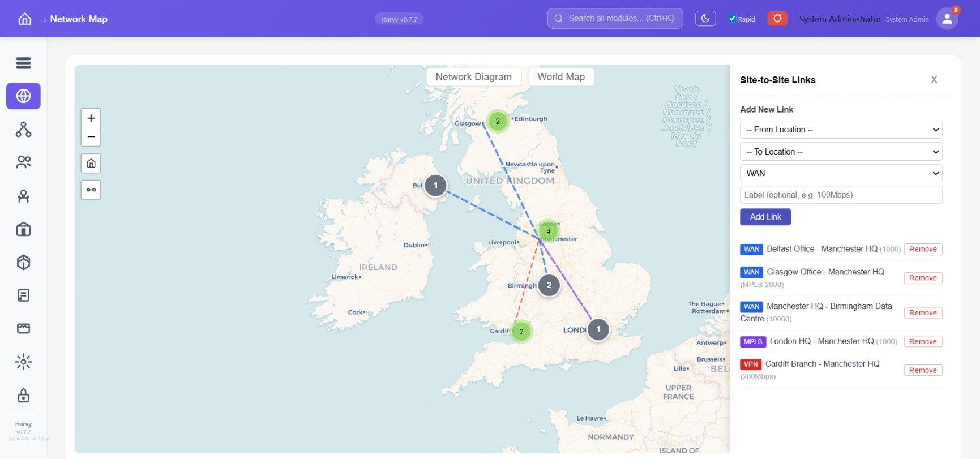
Task: Open the user avatar with notification badge
Action: pos(947,19)
